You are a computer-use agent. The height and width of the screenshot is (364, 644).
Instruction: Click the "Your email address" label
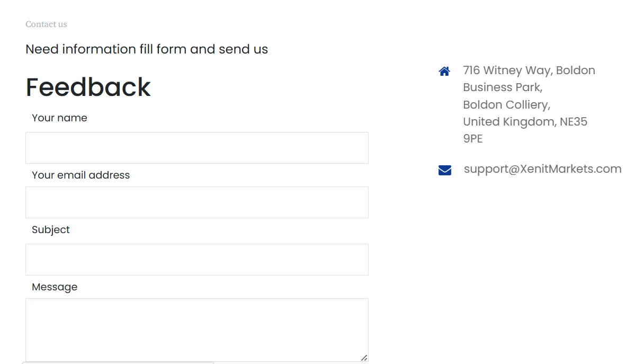tap(80, 175)
